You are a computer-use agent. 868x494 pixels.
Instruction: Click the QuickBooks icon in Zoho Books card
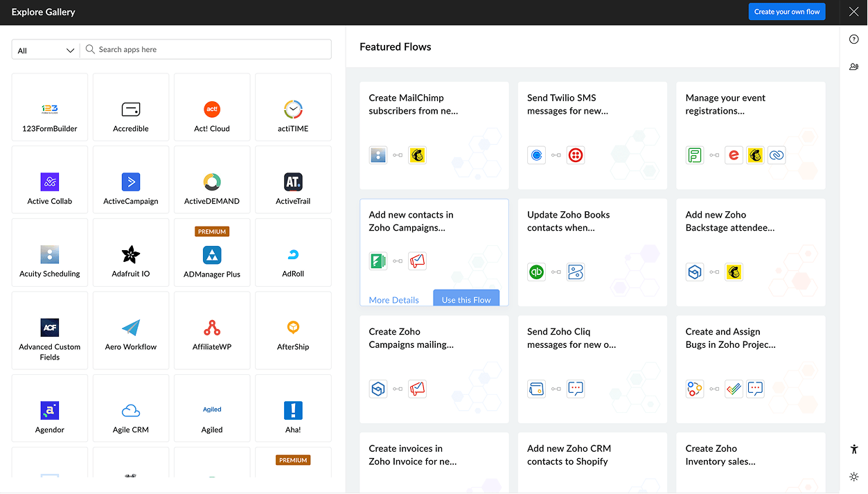(x=536, y=272)
